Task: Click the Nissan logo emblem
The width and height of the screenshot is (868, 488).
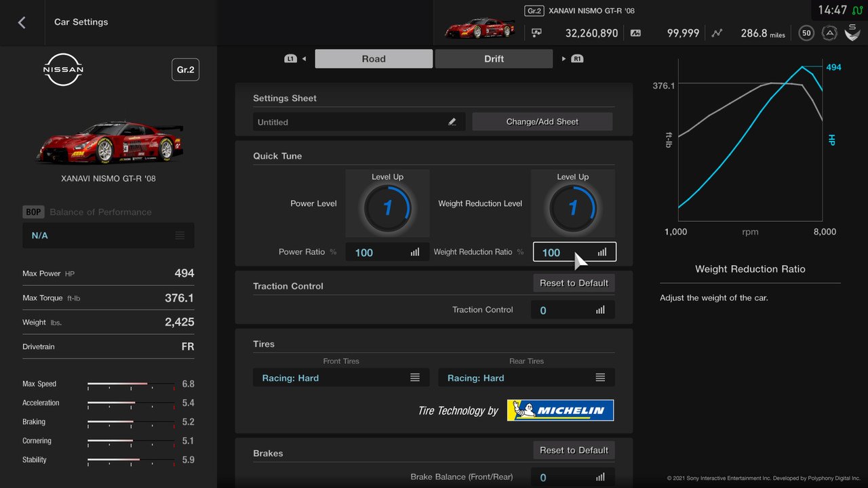Action: 64,69
